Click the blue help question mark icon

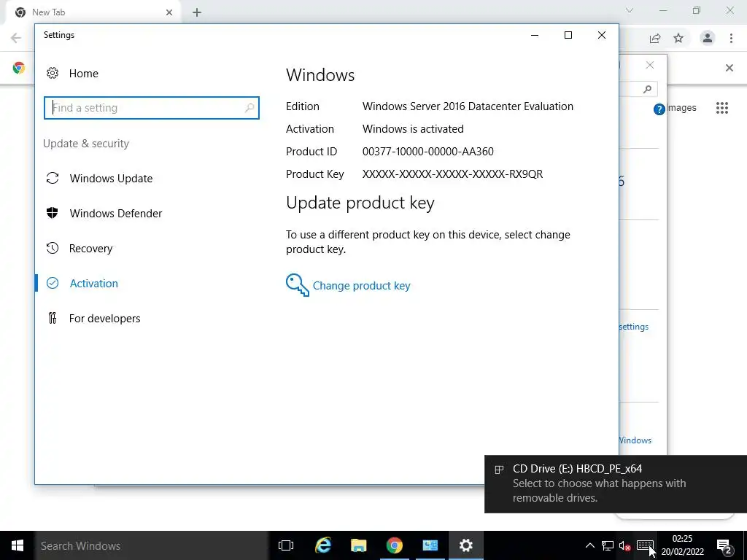pos(659,109)
